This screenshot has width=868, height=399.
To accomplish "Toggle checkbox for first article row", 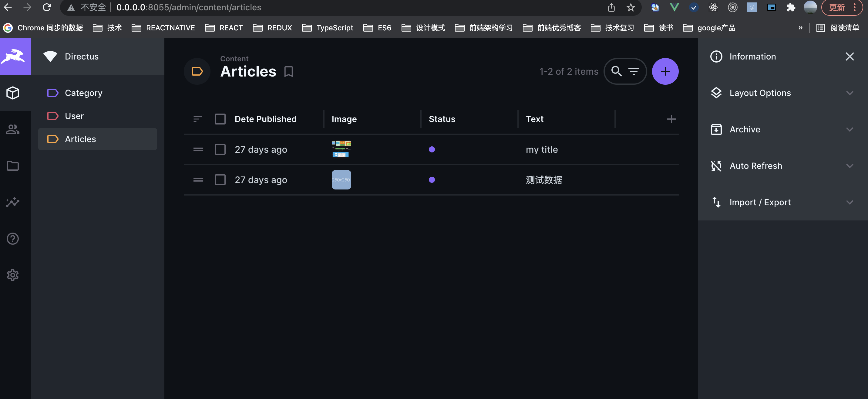I will [221, 149].
